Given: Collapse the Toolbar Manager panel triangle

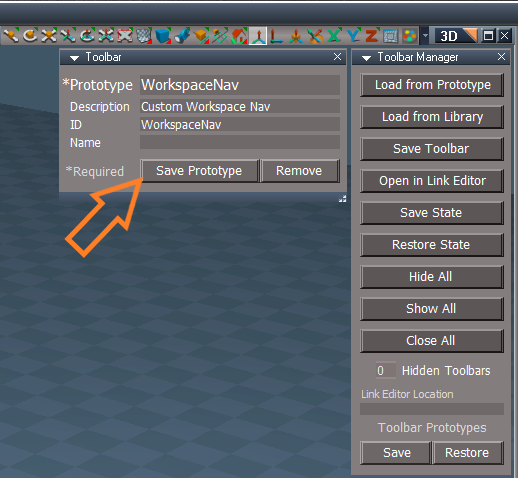Looking at the screenshot, I should (366, 58).
